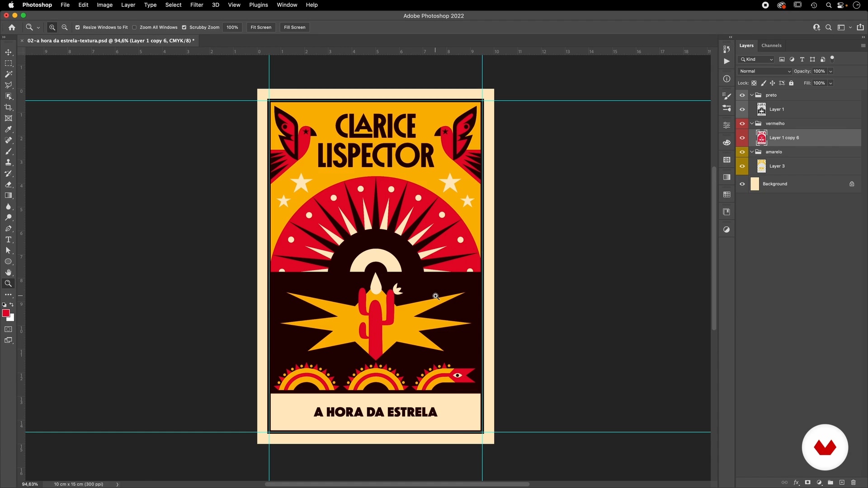This screenshot has height=488, width=868.
Task: Create a new layer
Action: [x=842, y=483]
